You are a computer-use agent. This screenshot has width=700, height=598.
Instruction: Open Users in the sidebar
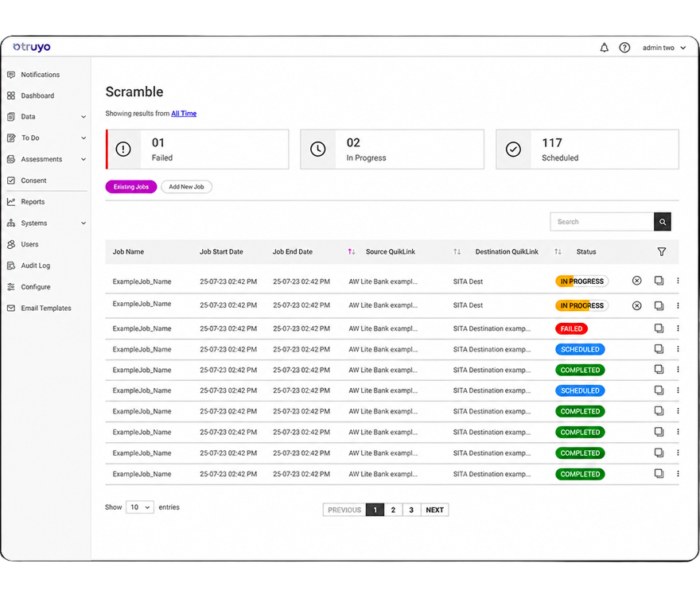click(x=29, y=245)
